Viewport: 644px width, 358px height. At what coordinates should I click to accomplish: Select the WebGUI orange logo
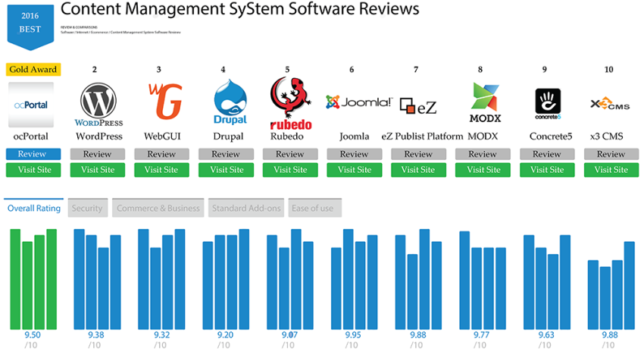pos(165,101)
